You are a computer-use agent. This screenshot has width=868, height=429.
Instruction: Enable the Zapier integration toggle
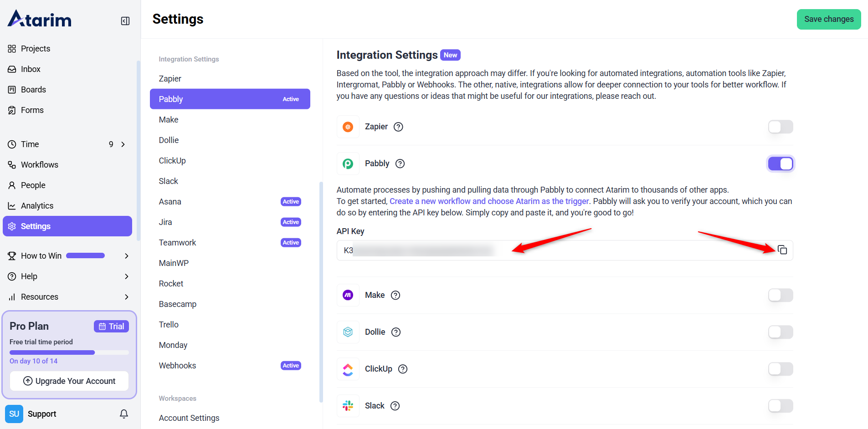[x=781, y=127]
